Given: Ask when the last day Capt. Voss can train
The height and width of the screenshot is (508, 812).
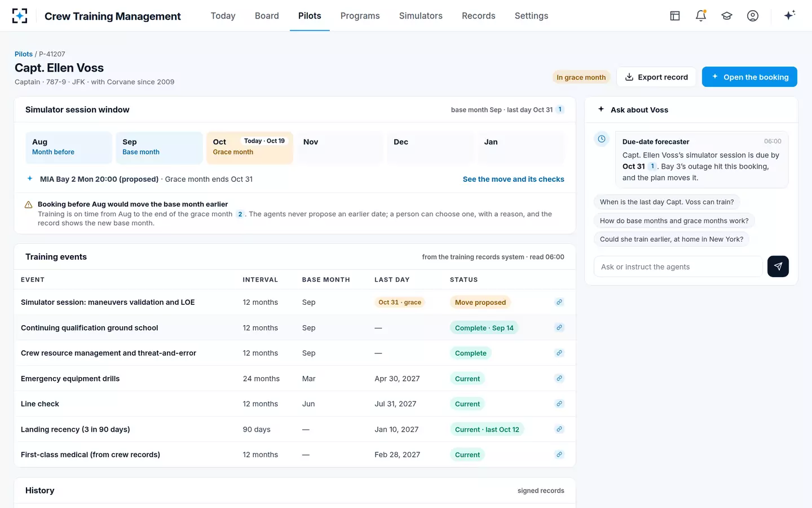Looking at the screenshot, I should 667,202.
